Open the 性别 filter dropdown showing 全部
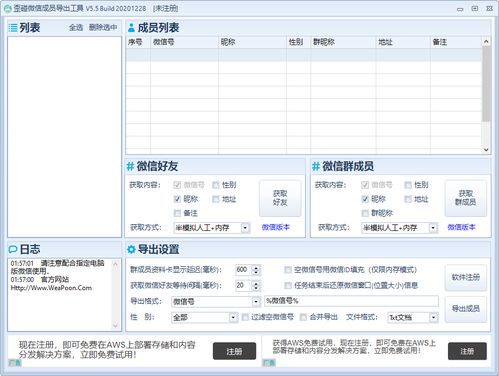This screenshot has width=499, height=376. 204,317
